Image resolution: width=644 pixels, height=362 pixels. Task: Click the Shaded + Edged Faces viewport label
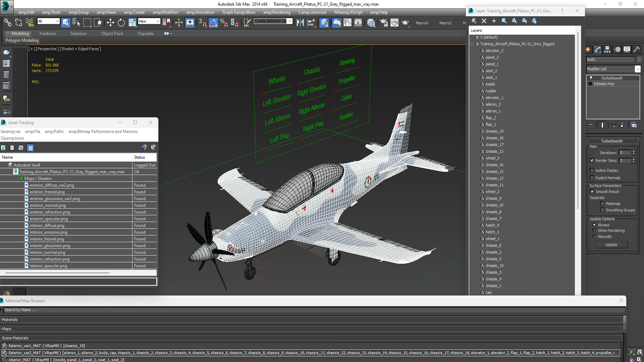tap(80, 49)
